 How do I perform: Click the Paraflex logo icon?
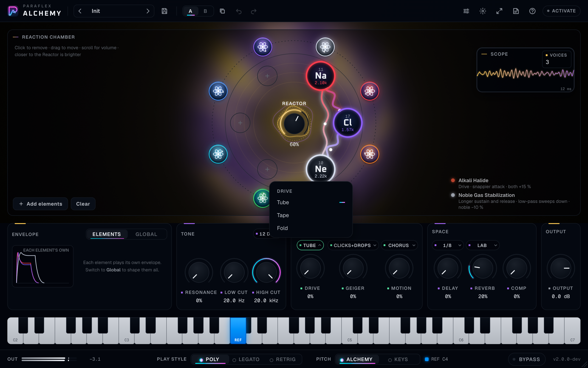point(13,11)
